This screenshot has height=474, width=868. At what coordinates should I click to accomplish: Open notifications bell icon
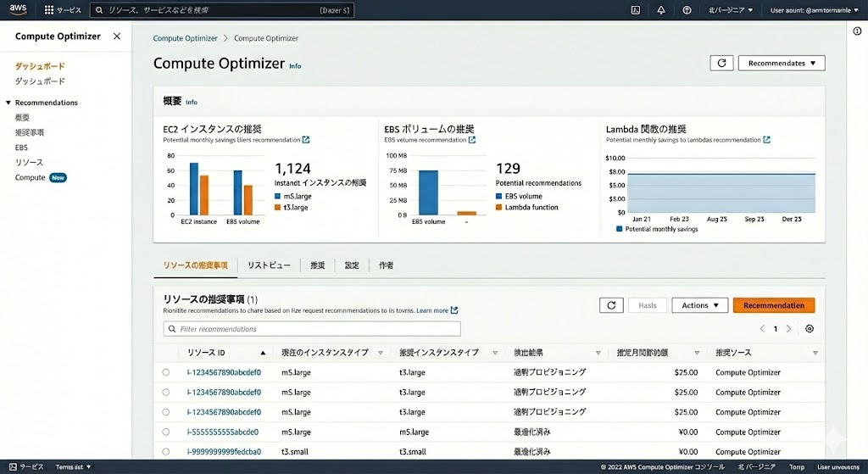coord(661,10)
